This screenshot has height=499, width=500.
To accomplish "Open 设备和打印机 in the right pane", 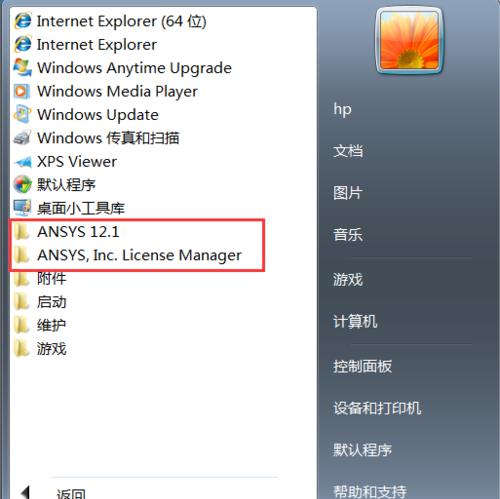I will [x=377, y=408].
